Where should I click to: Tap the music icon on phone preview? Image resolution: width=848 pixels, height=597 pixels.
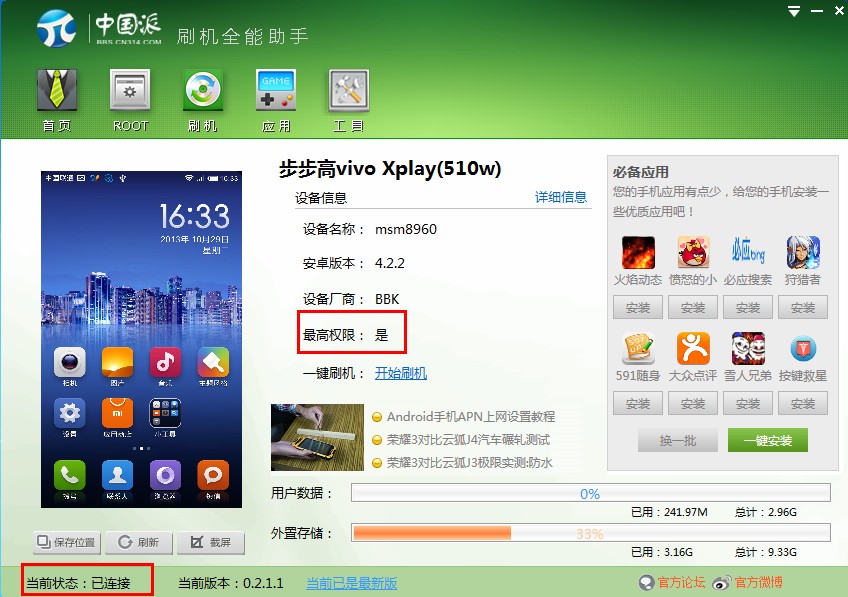point(165,362)
